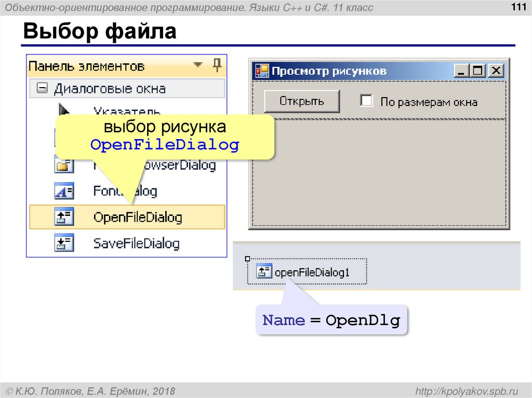This screenshot has width=532, height=398.
Task: Click the FolderBrowserDialog folder icon
Action: [64, 165]
